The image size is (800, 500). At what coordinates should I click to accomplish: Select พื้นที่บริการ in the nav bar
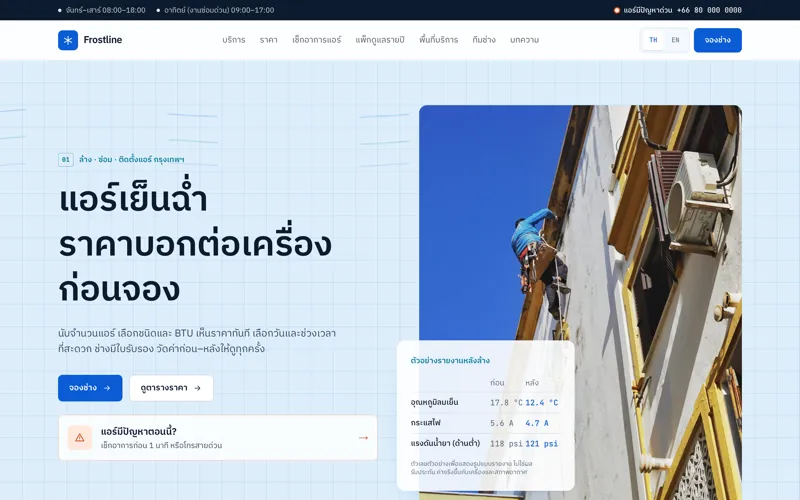click(x=438, y=40)
